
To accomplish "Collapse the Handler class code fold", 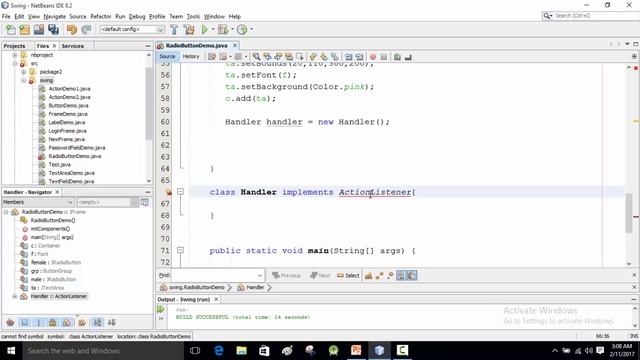I will (x=180, y=191).
